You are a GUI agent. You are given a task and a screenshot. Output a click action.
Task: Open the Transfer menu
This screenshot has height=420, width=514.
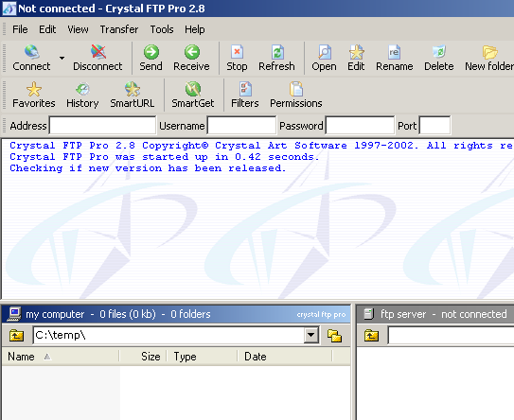pyautogui.click(x=119, y=29)
